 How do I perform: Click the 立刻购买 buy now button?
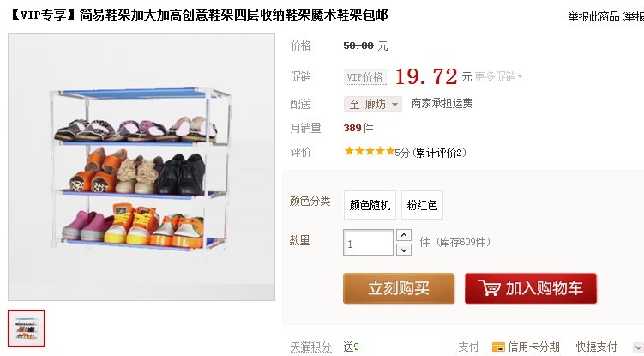tap(399, 288)
